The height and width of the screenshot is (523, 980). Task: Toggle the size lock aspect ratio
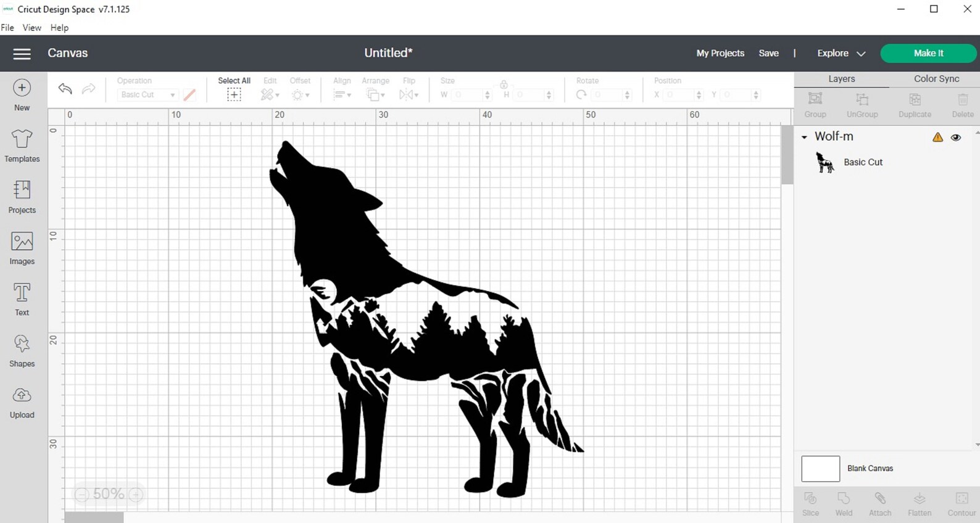[x=504, y=84]
